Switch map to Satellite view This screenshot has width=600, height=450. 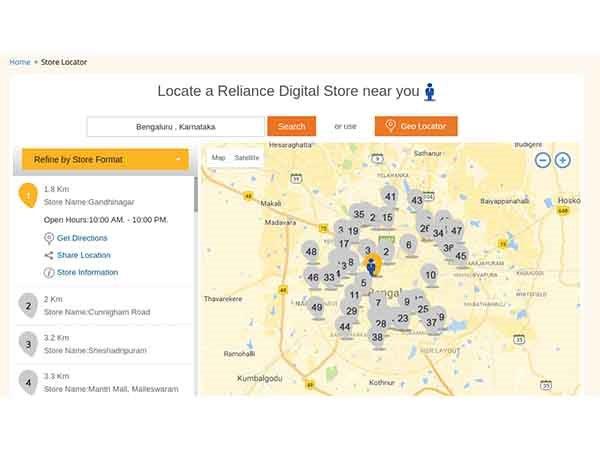click(x=246, y=158)
